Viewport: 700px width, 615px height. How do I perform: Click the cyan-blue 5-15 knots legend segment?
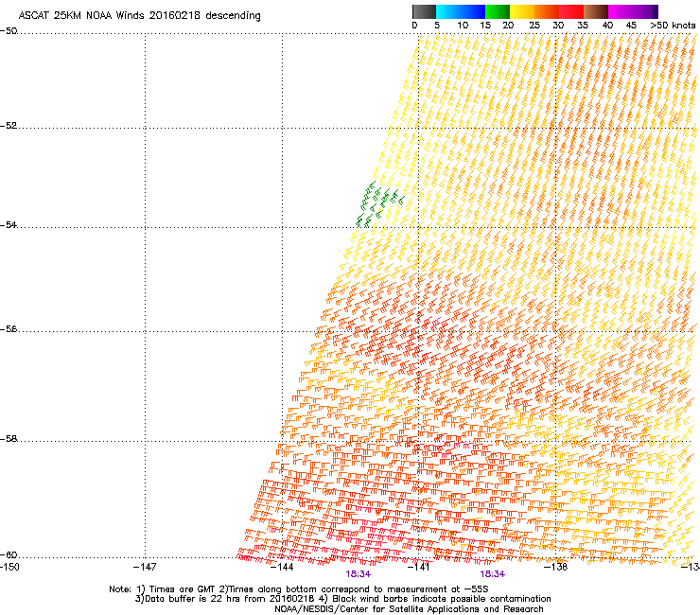coord(461,11)
